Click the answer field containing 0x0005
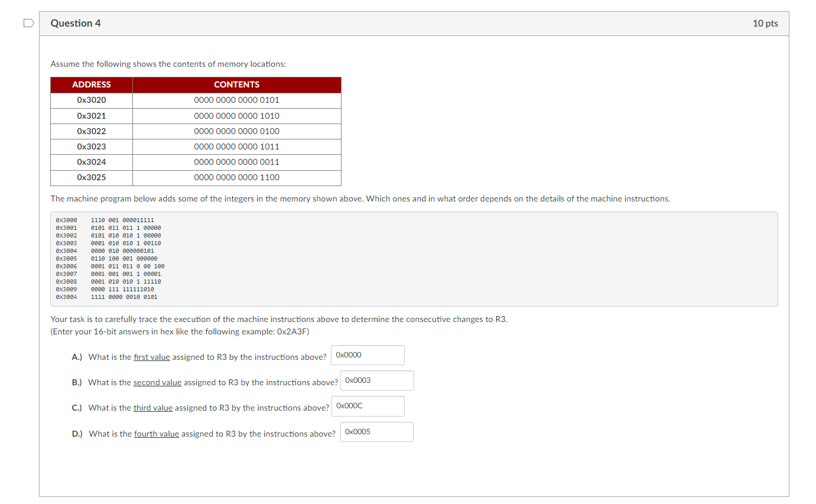816x504 pixels. click(x=377, y=432)
